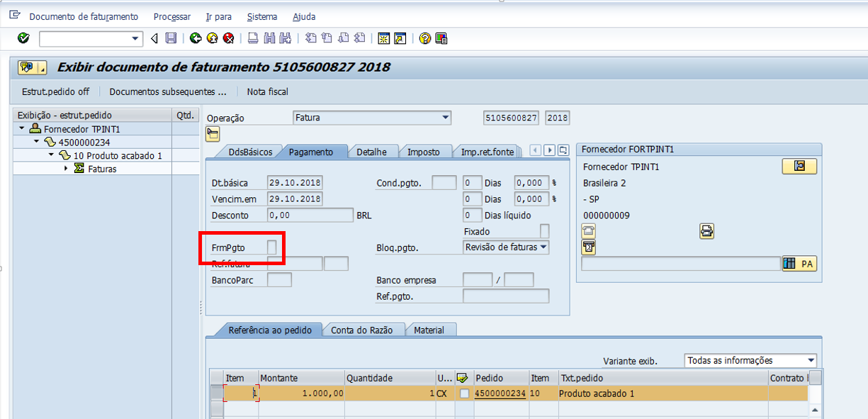The image size is (868, 419).
Task: Toggle the Fixado checkbox
Action: pos(544,232)
